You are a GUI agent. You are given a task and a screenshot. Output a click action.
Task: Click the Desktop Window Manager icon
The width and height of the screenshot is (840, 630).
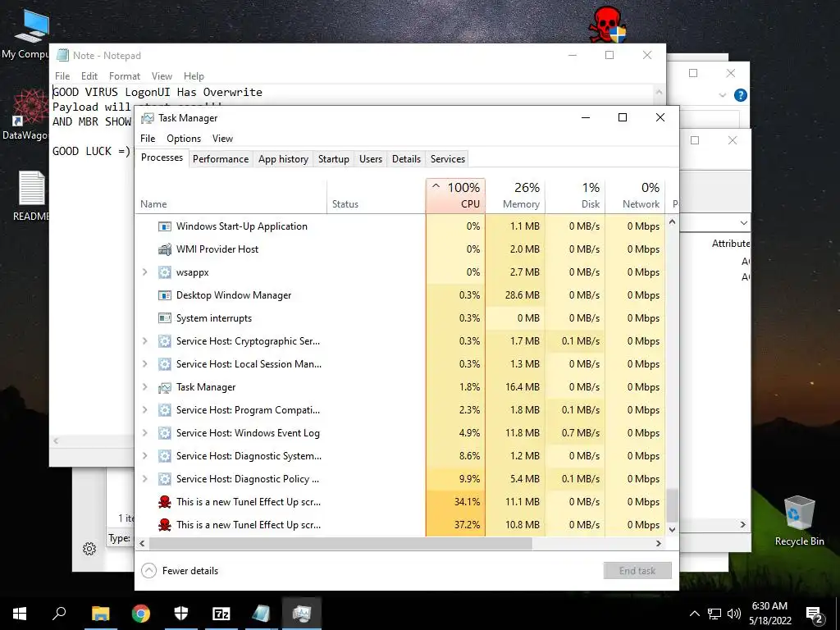[x=164, y=295]
